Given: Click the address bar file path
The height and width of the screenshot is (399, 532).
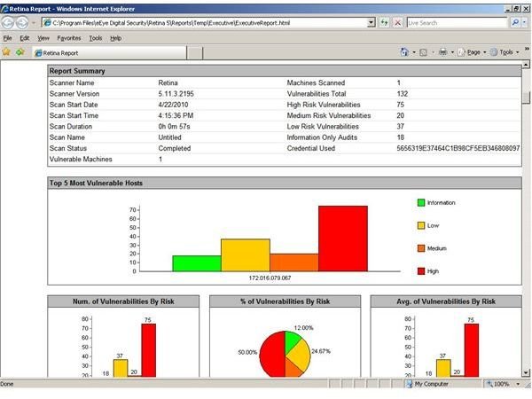Looking at the screenshot, I should 171,23.
